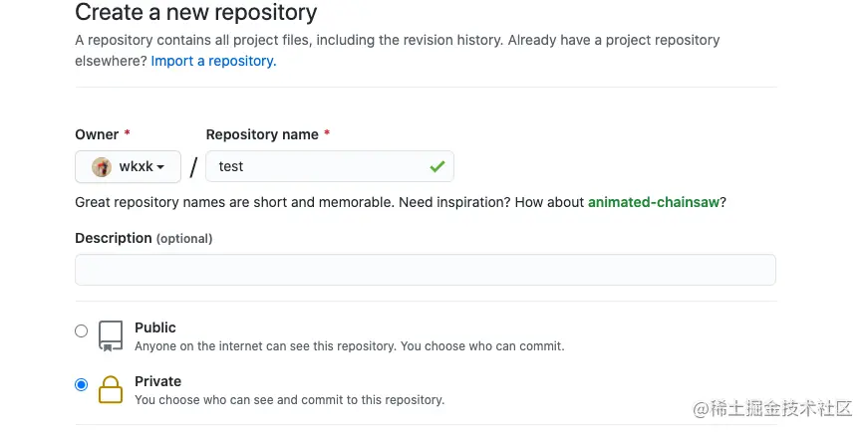
Task: Click the caret arrow beside wkxk
Action: [x=160, y=167]
